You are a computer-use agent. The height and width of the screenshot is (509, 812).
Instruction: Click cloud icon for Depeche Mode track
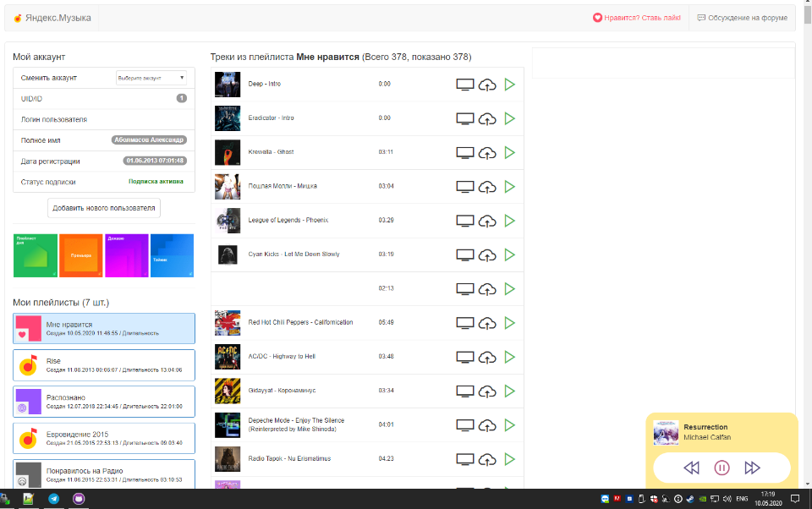[487, 425]
